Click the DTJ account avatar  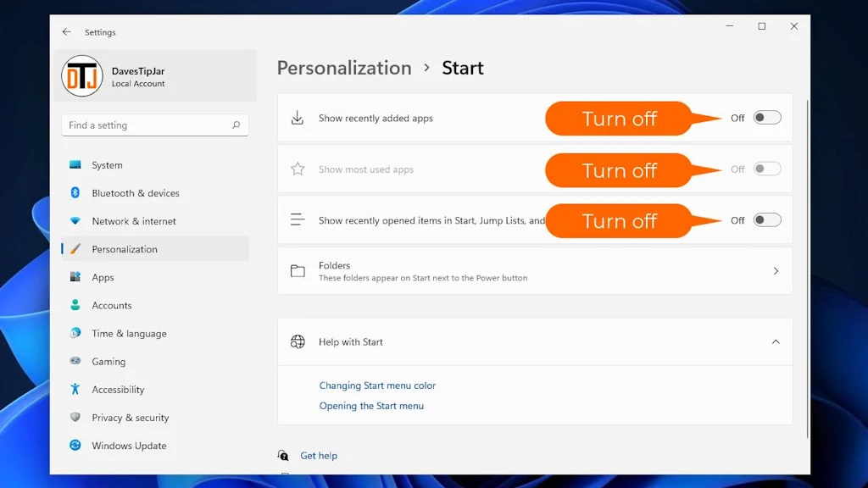tap(82, 75)
